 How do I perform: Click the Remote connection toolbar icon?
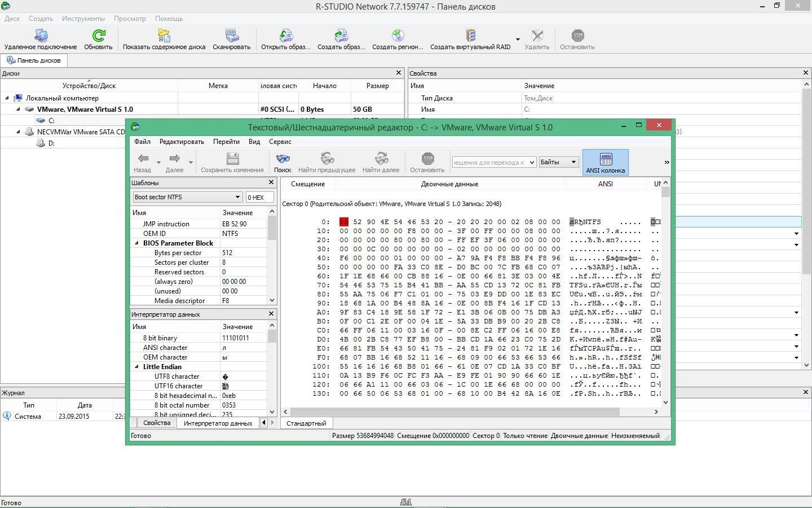[x=41, y=36]
